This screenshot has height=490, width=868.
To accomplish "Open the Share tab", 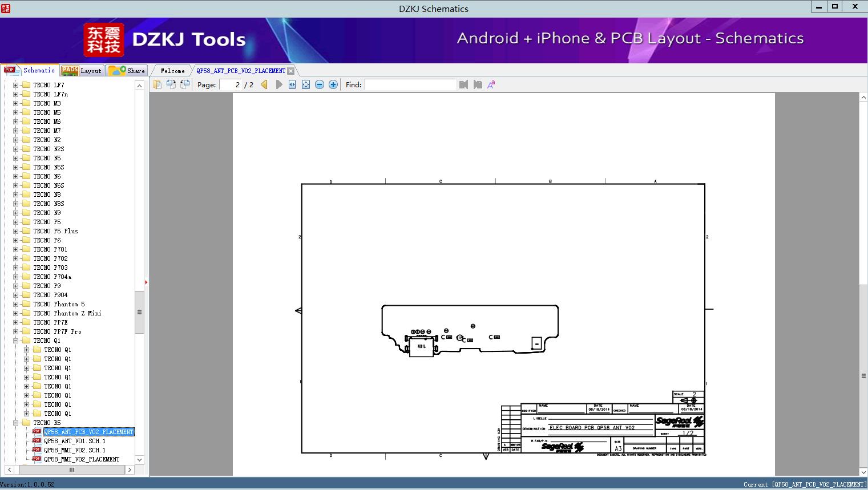I will (127, 71).
